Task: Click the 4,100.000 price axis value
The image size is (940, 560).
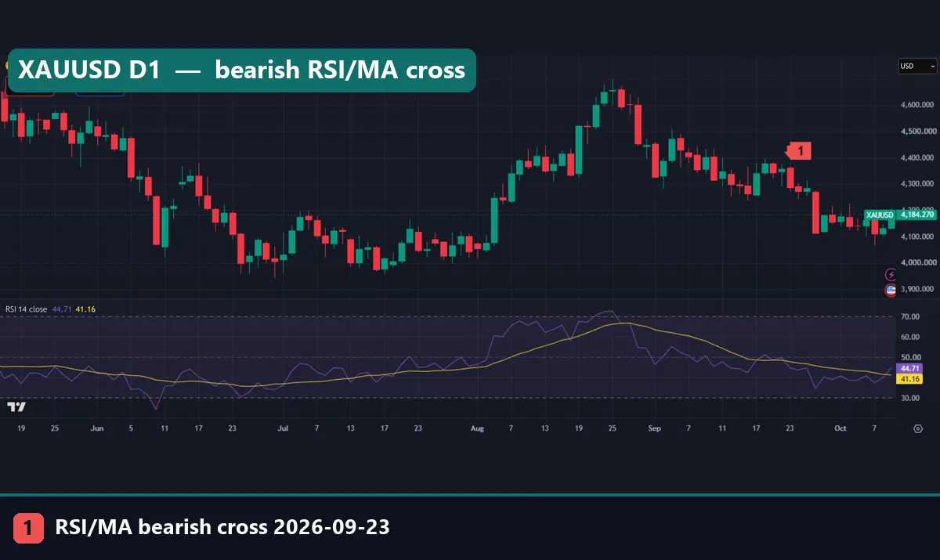Action: (916, 237)
